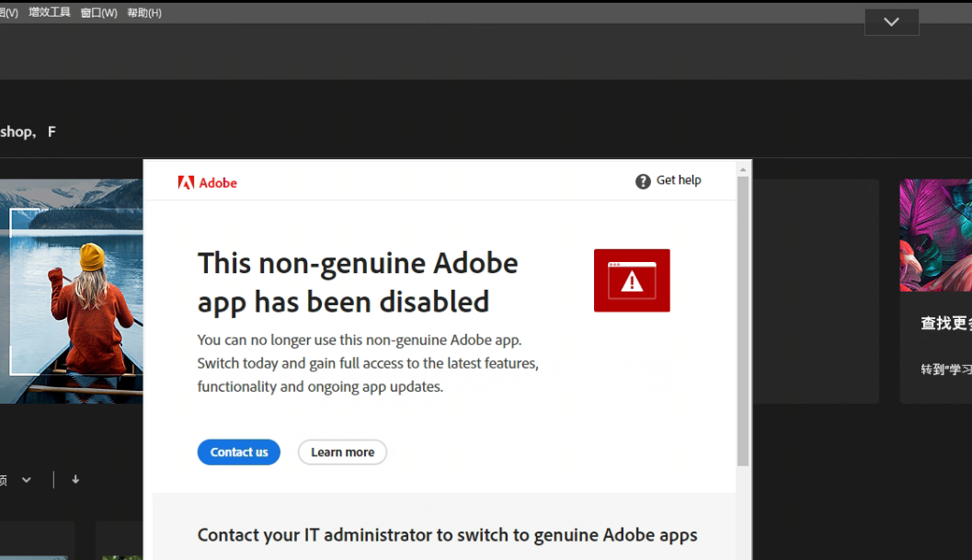Screen dimensions: 972x560
Task: Expand the chevron dropdown at the top right
Action: tap(891, 22)
